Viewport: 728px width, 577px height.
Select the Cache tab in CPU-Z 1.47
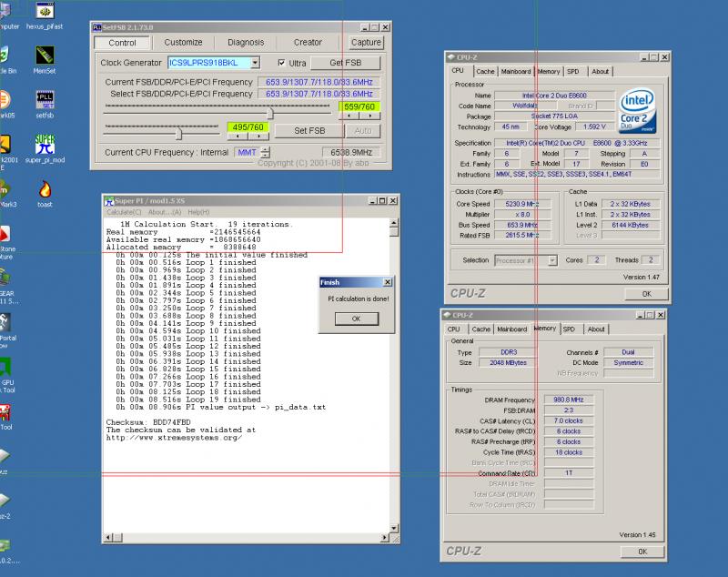pyautogui.click(x=485, y=72)
